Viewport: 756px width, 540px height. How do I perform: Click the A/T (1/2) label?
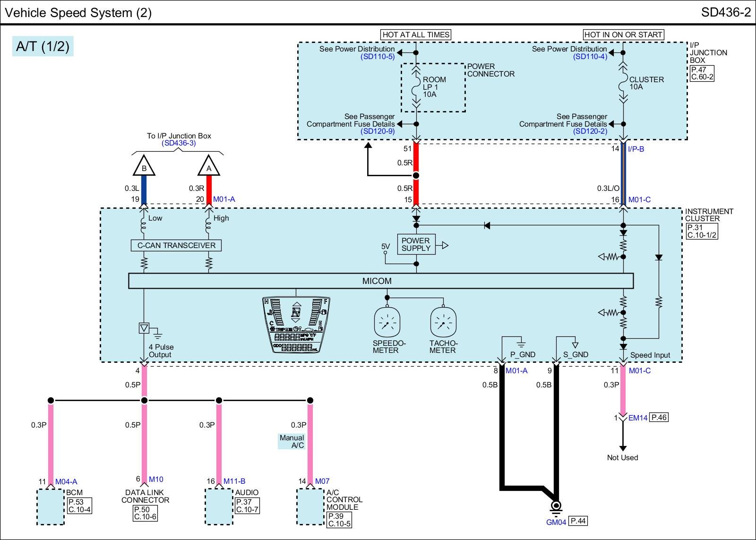coord(43,46)
